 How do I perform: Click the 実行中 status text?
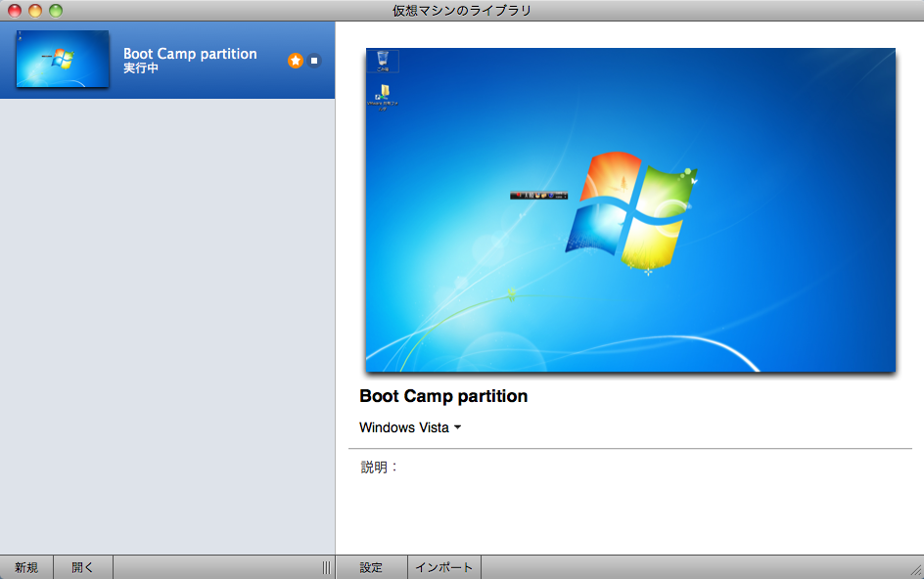141,67
